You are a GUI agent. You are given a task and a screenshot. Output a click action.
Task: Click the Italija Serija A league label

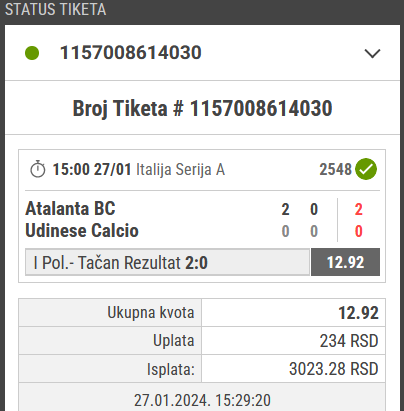pos(180,169)
